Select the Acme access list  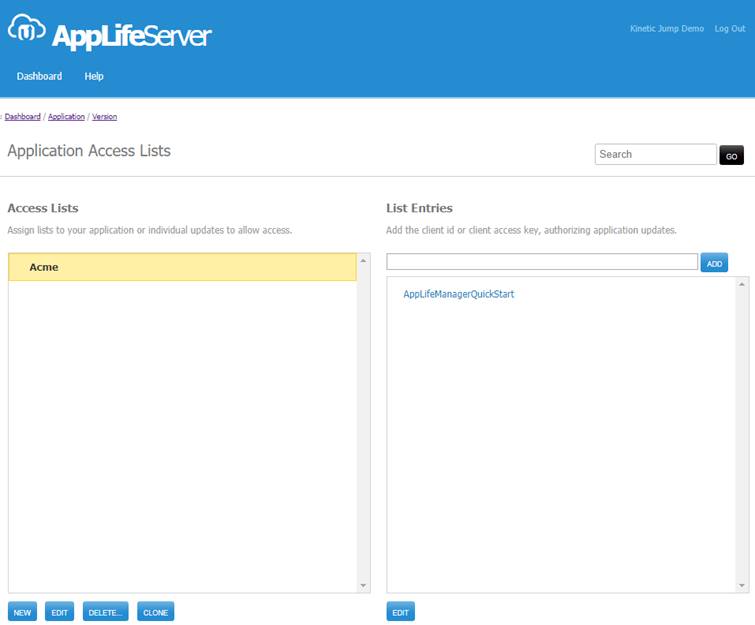(x=182, y=267)
